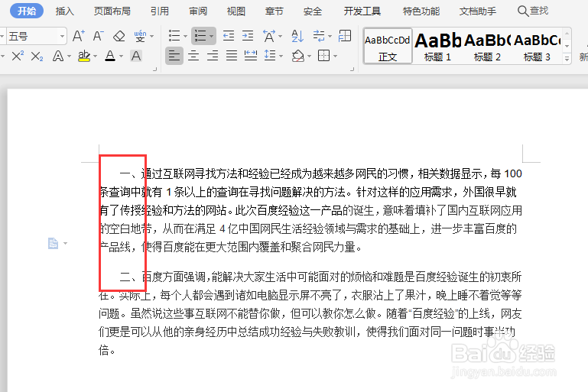Click the phonetic guide wén icon
Screen dimensions: 588x392
140,37
